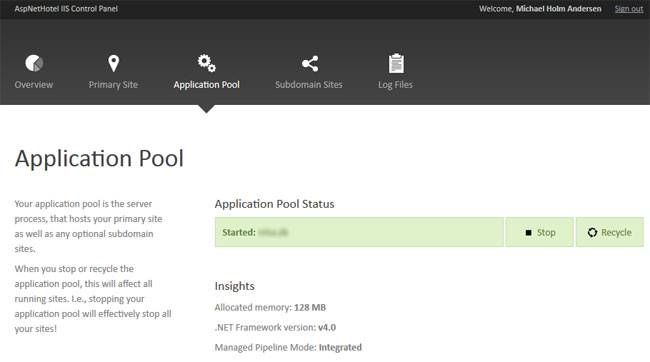Click the Primary Site map pin icon
This screenshot has height=362, width=650.
pos(114,63)
